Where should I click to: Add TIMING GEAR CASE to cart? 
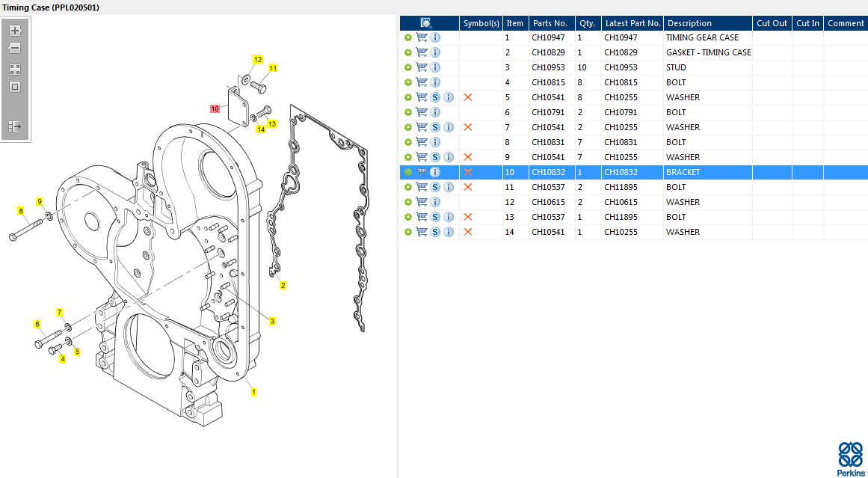point(422,37)
